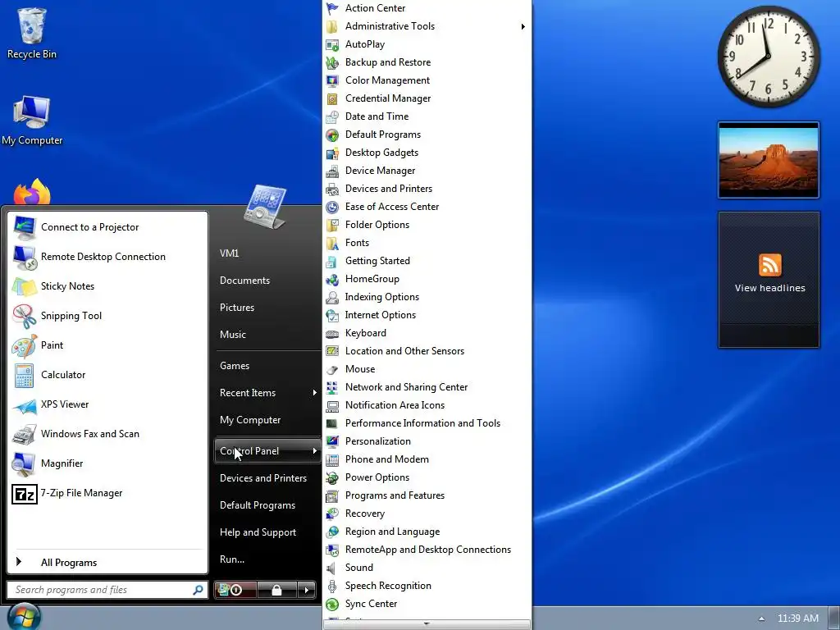
Task: Click the Sound speaker icon
Action: coord(332,568)
